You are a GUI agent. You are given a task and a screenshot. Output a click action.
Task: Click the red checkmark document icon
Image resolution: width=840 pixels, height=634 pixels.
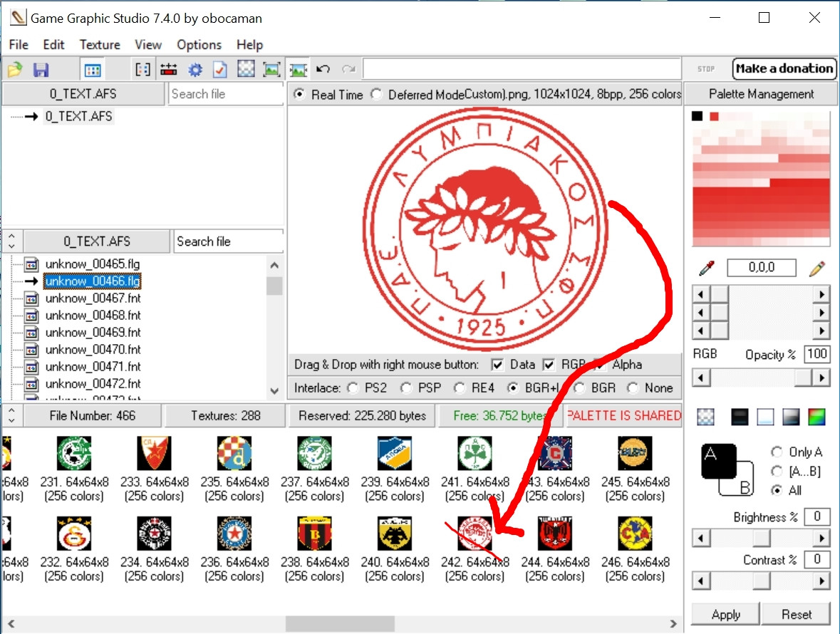(x=220, y=69)
